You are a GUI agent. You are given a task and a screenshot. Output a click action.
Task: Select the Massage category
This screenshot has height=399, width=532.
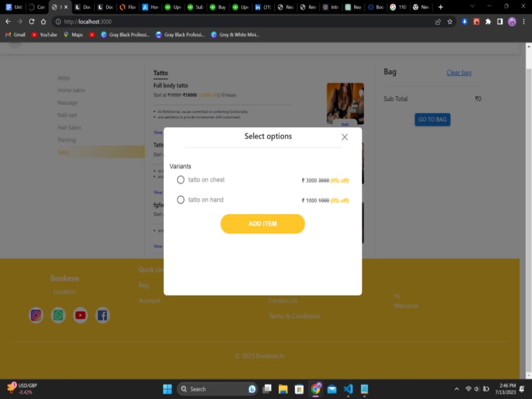tap(68, 103)
